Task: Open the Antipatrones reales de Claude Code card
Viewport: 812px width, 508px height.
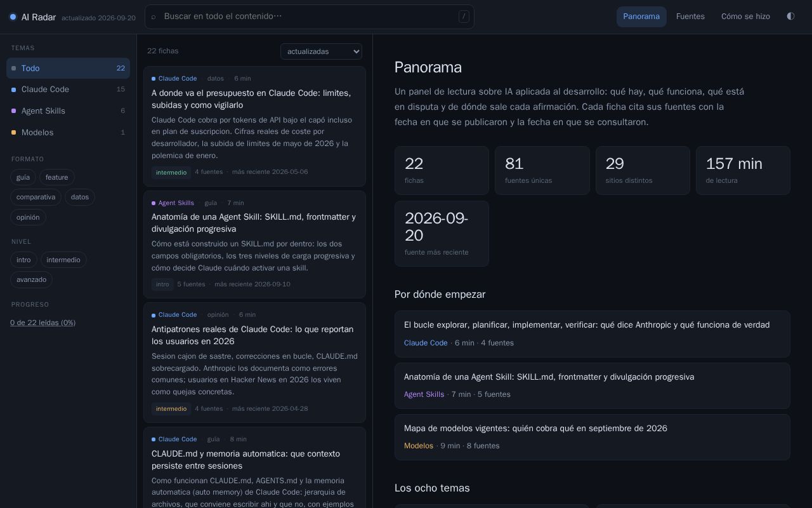Action: (x=254, y=363)
